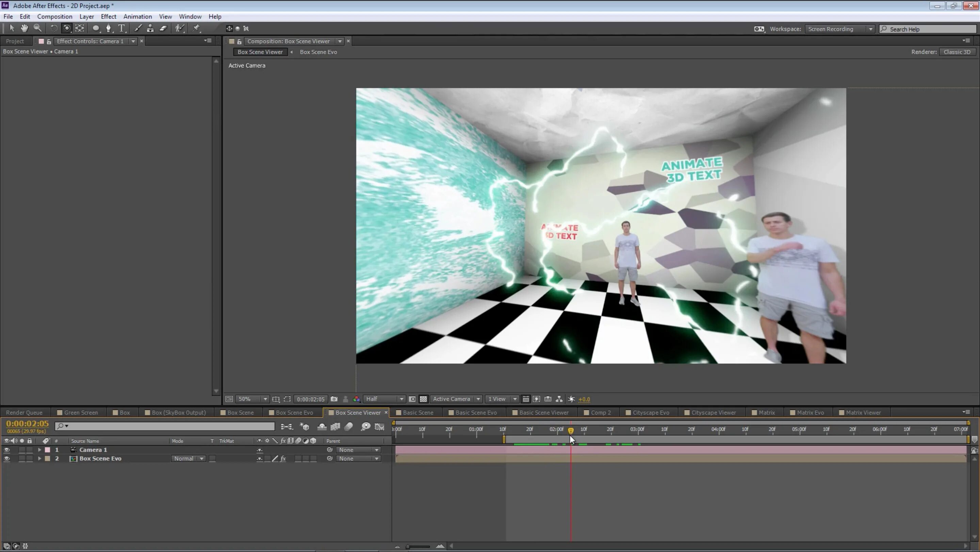
Task: Select the Unified Camera tool
Action: 67,28
